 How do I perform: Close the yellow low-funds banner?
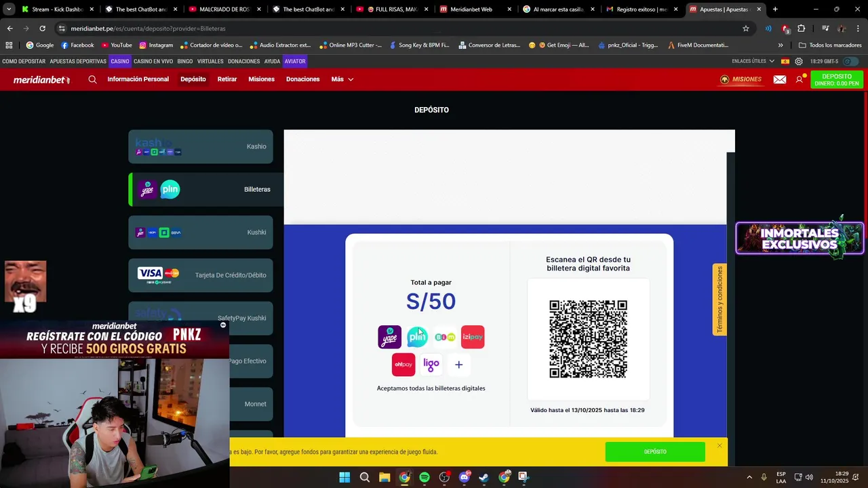click(x=719, y=445)
